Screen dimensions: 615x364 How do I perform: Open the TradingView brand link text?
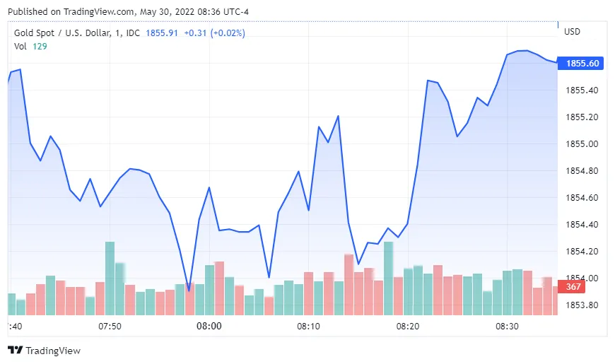click(x=53, y=351)
